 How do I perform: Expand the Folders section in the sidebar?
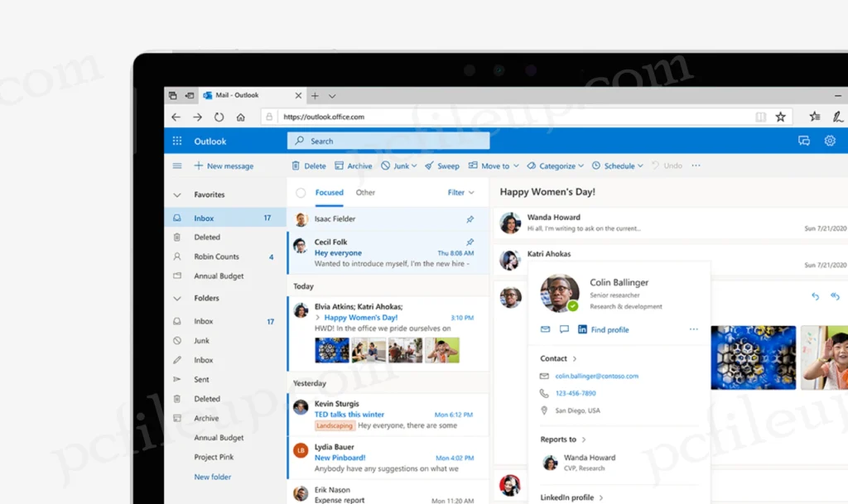click(x=176, y=298)
